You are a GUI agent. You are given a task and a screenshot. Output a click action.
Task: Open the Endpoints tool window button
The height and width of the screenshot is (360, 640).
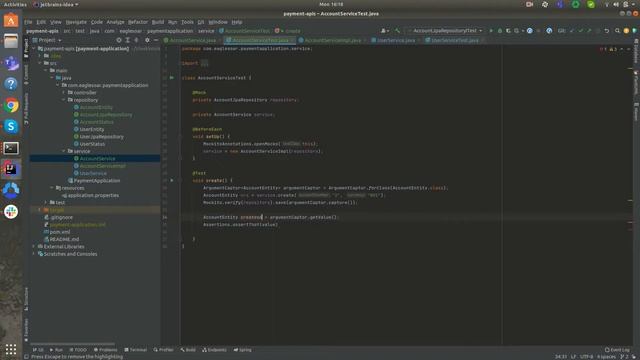[x=214, y=350]
